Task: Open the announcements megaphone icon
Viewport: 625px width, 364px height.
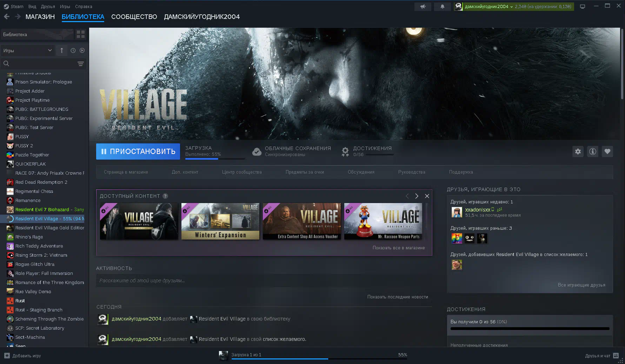Action: (423, 6)
